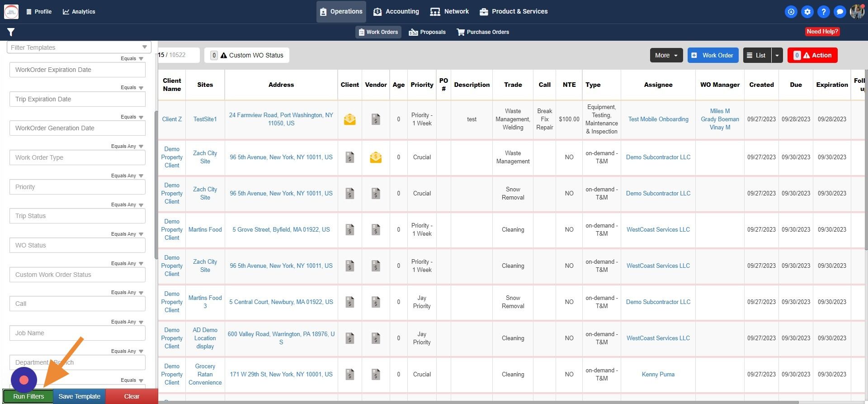868x404 pixels.
Task: Open the List view dropdown arrow
Action: tap(777, 55)
